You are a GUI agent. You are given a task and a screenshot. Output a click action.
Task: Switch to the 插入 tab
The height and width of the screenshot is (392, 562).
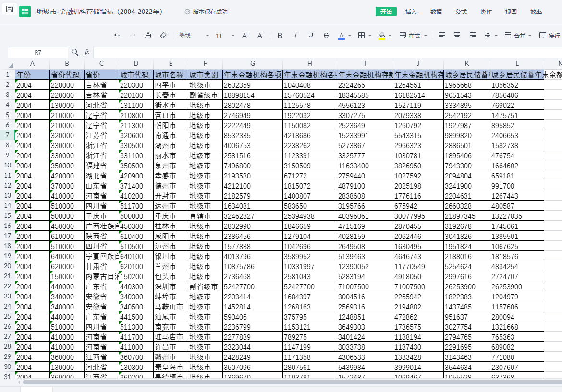[x=411, y=12]
